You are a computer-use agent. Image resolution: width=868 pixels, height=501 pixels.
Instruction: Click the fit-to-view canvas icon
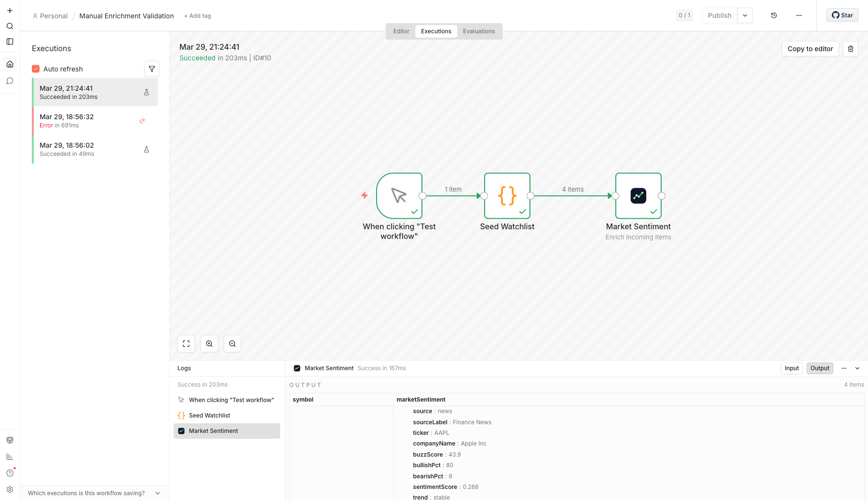[x=186, y=344]
